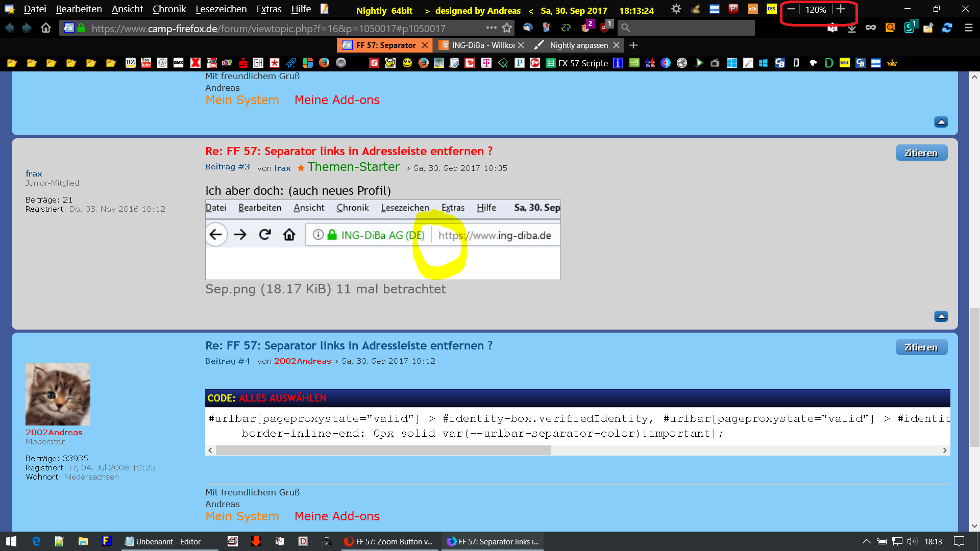Open the hamburger menu
This screenshot has height=551, width=980.
click(x=968, y=28)
